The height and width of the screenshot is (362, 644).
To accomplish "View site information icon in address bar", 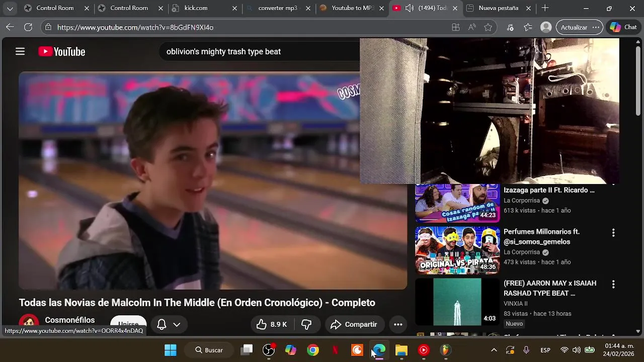I will click(x=48, y=27).
